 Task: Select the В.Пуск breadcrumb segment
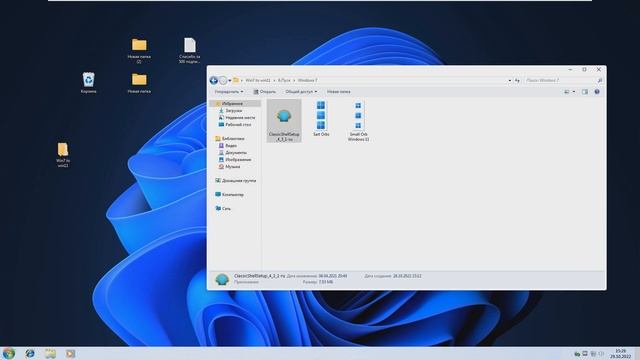tap(284, 80)
